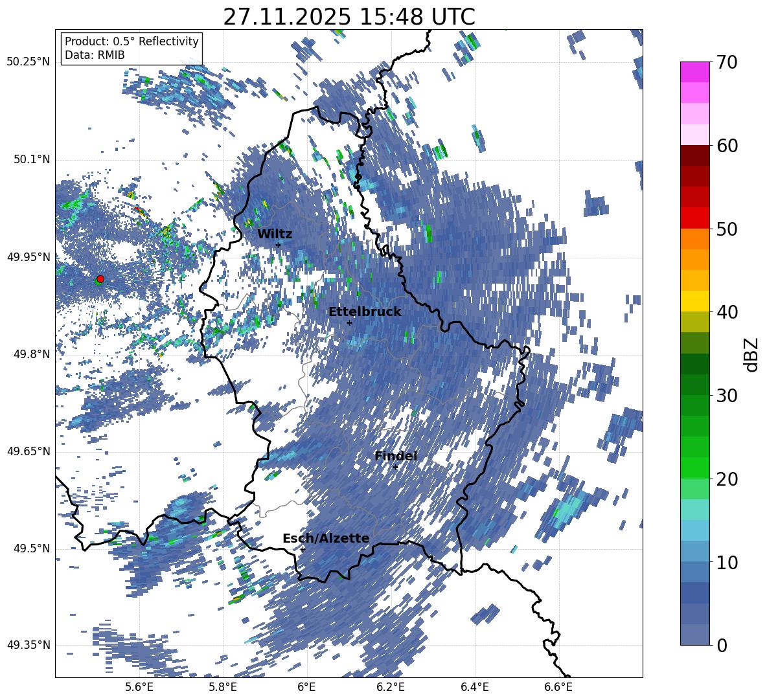Click the Esch/Alzette city label
The width and height of the screenshot is (767, 700).
pyautogui.click(x=326, y=539)
